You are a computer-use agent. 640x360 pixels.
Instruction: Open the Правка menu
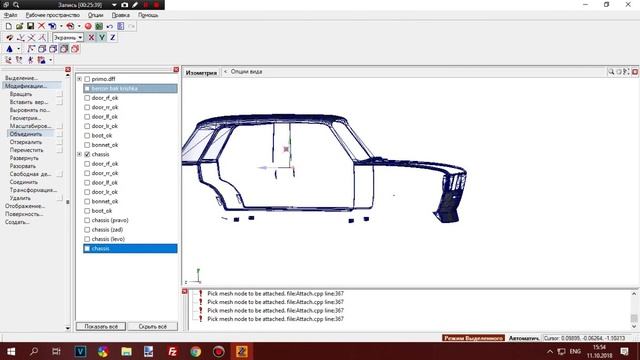[121, 15]
